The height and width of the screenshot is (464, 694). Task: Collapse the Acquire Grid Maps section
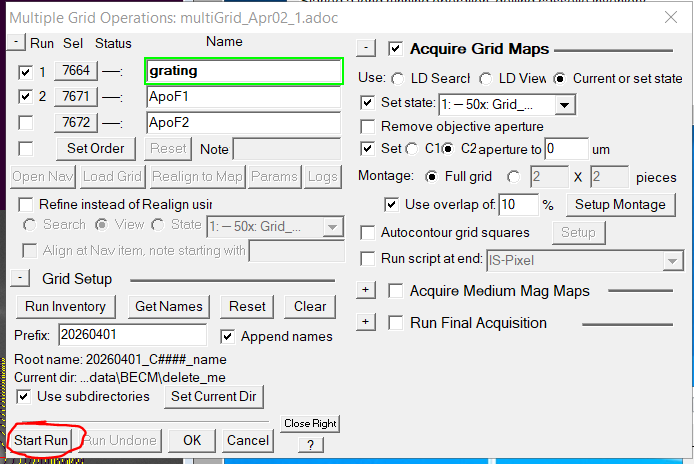click(x=366, y=48)
